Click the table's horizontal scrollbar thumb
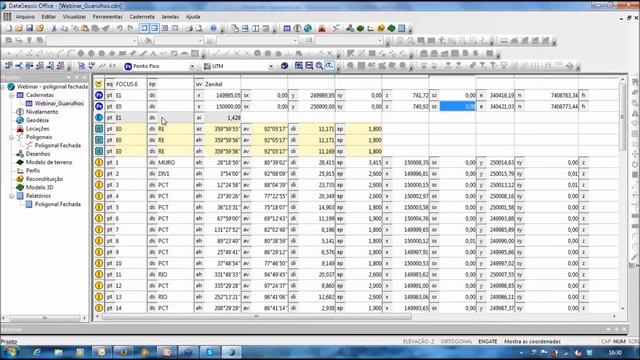 click(x=256, y=316)
